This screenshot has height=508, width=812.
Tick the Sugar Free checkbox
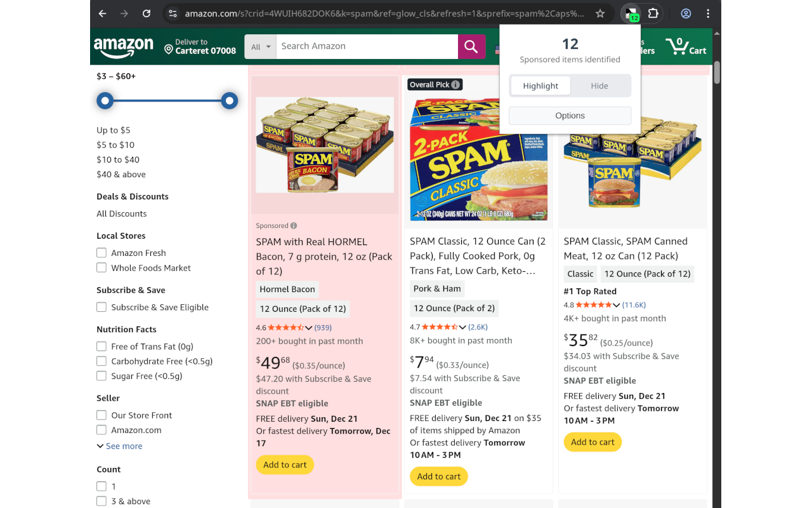pos(101,376)
